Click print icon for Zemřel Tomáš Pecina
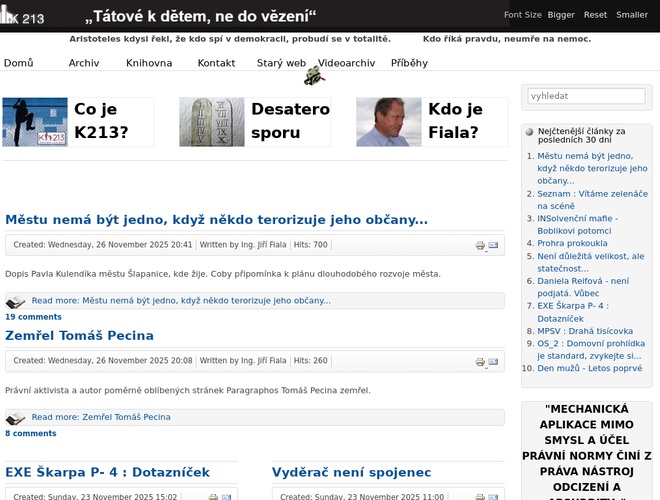 tap(480, 362)
